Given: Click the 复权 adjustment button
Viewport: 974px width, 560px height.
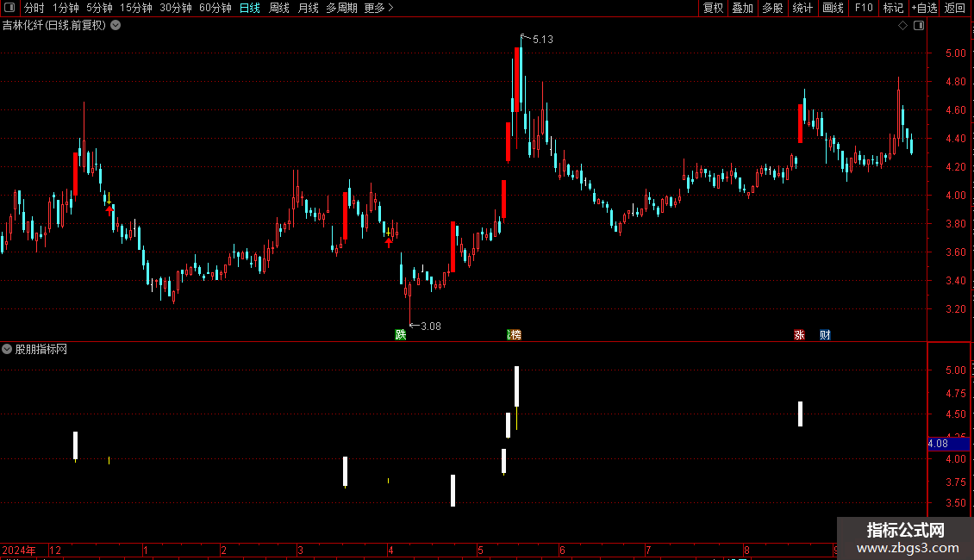Looking at the screenshot, I should pyautogui.click(x=713, y=8).
